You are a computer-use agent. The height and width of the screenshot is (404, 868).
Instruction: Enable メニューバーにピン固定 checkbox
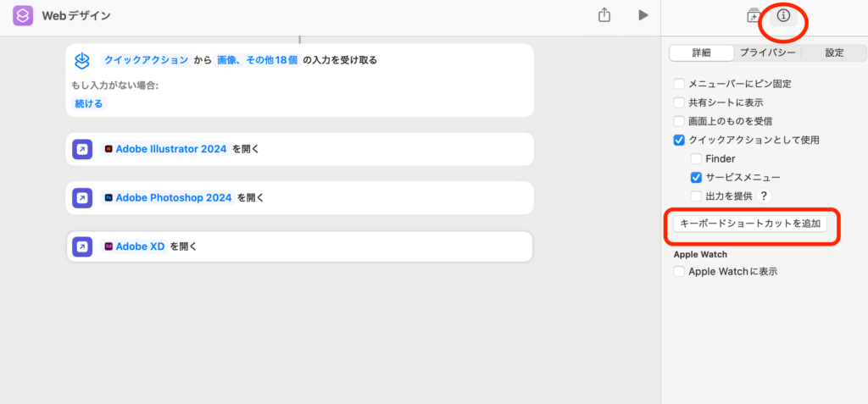[679, 84]
